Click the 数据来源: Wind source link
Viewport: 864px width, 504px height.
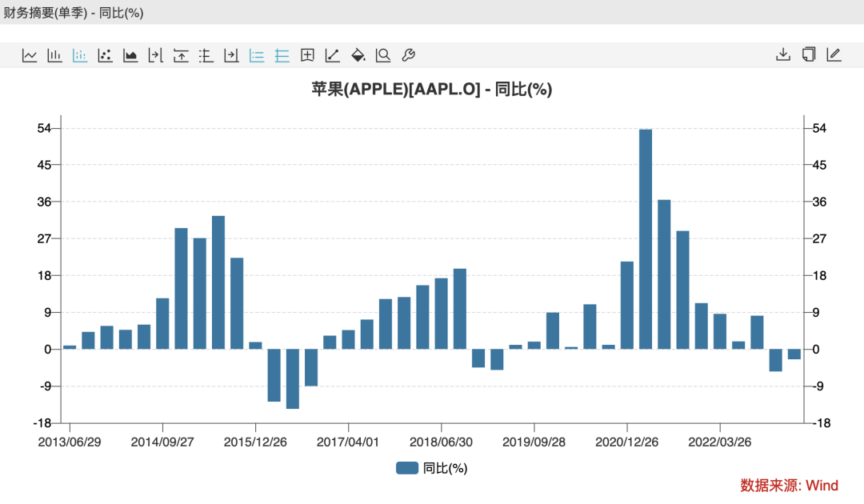tap(789, 486)
